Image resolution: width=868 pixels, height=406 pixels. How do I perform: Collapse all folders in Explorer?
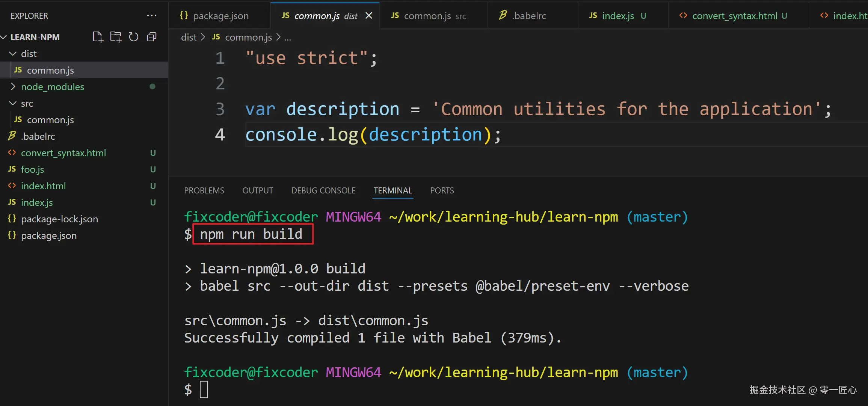(152, 37)
